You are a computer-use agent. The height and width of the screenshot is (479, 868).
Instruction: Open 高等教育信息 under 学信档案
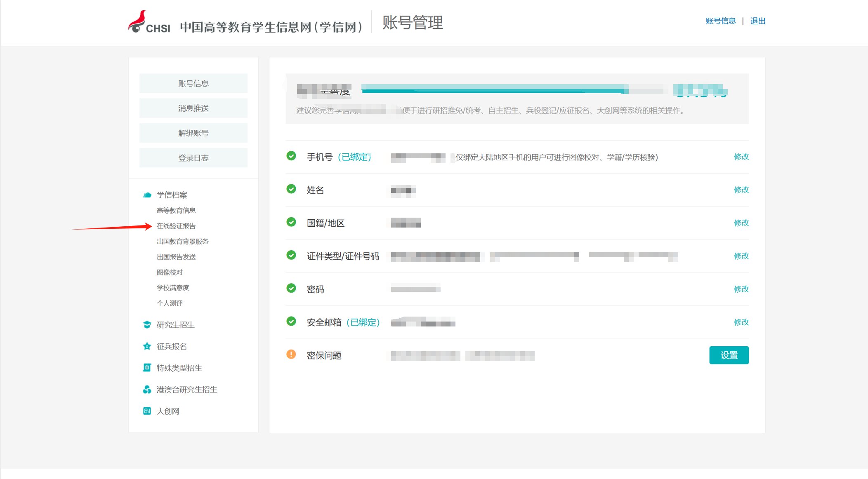pyautogui.click(x=176, y=210)
